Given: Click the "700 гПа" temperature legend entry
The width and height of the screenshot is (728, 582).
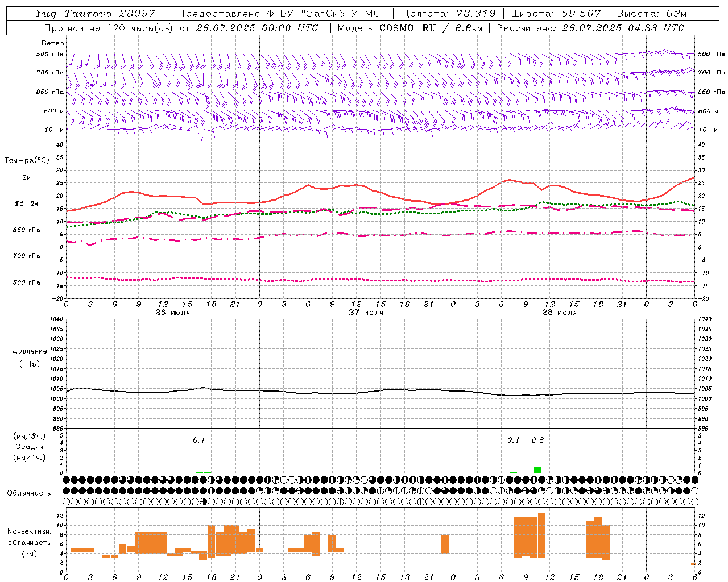Looking at the screenshot, I should coord(27,256).
